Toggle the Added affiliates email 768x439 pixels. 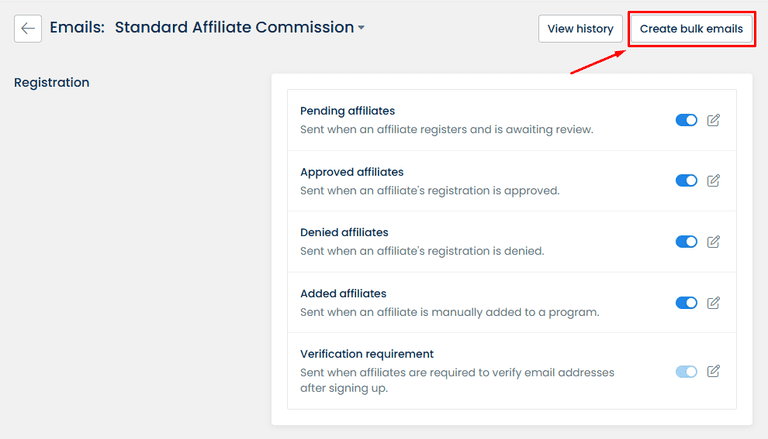click(x=686, y=303)
